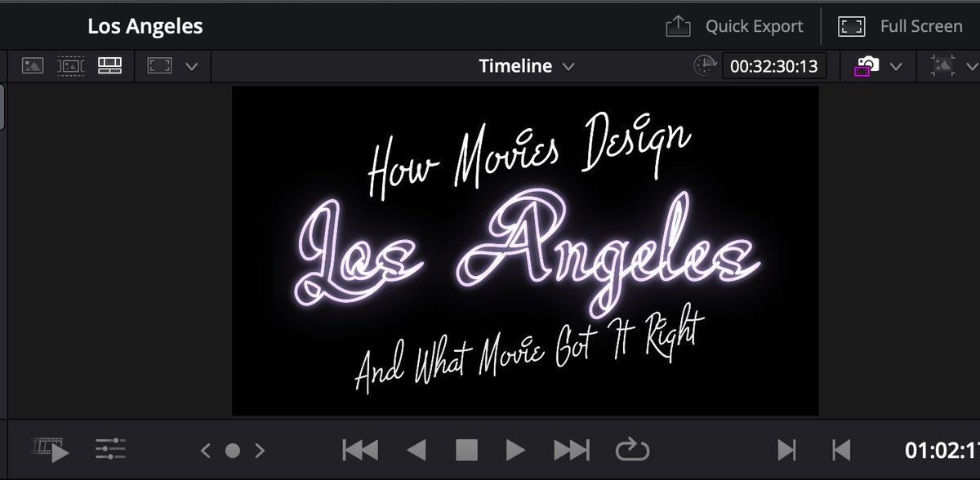Image resolution: width=980 pixels, height=480 pixels.
Task: Go to the last frame
Action: [x=572, y=449]
